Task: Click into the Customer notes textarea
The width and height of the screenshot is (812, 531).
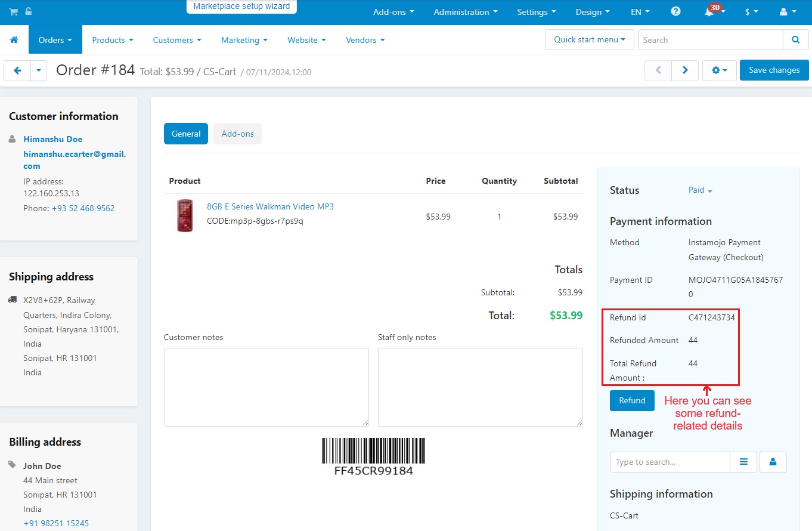Action: pyautogui.click(x=266, y=387)
